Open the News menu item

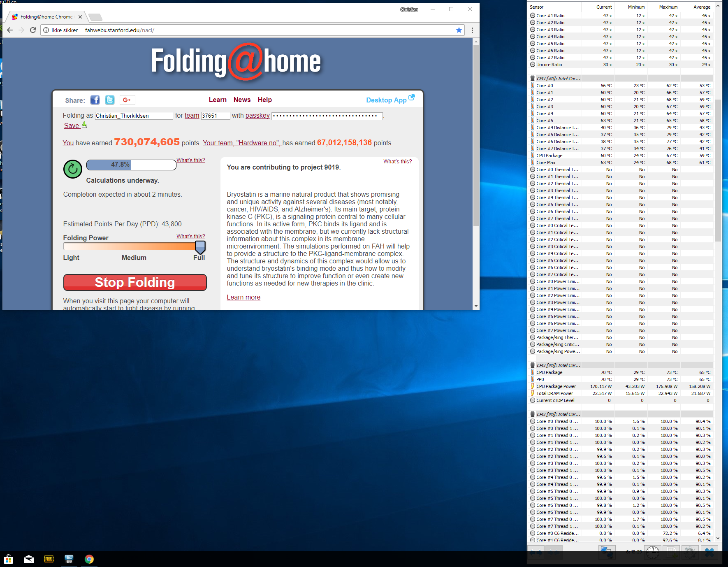pyautogui.click(x=242, y=100)
